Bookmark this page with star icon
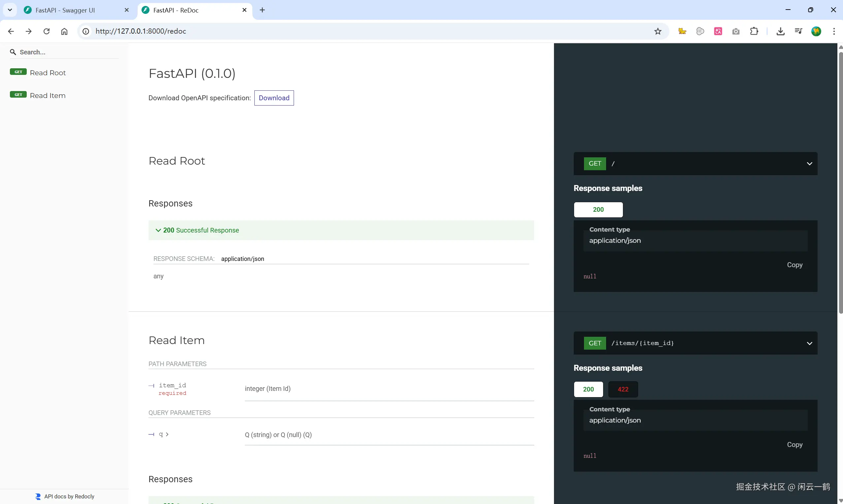 (x=658, y=31)
